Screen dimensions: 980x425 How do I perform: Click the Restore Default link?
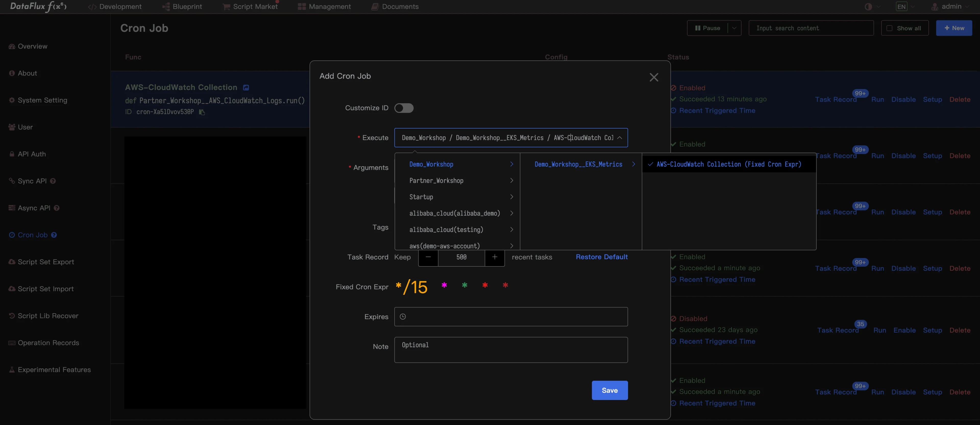602,257
